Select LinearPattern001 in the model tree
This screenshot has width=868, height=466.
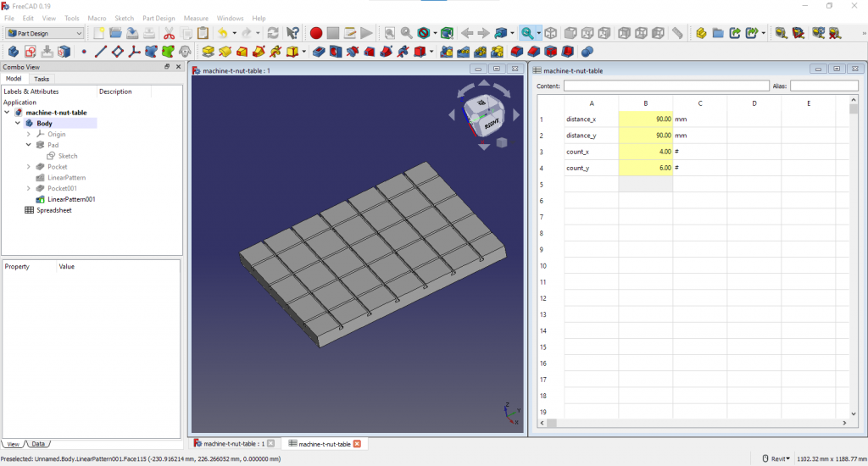click(71, 199)
